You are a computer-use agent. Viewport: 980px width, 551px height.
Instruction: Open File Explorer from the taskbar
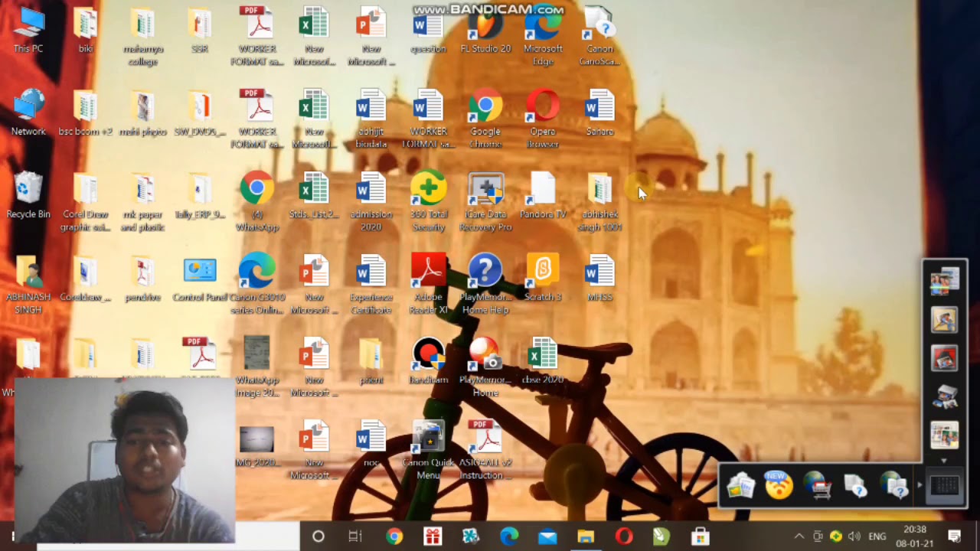pyautogui.click(x=586, y=536)
